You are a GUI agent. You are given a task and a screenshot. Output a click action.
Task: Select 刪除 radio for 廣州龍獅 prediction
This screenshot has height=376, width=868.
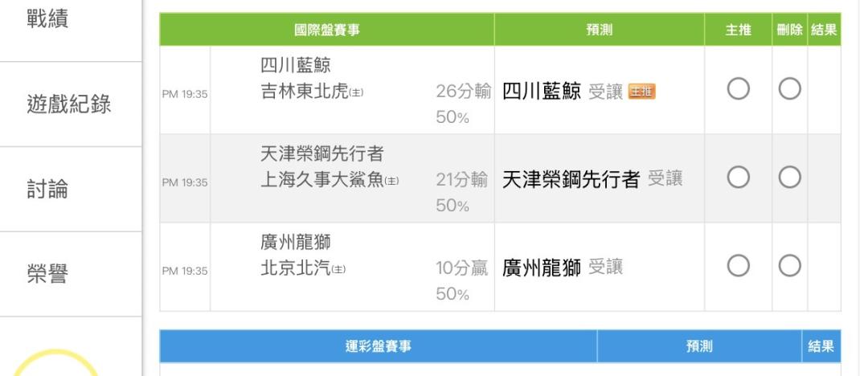pyautogui.click(x=790, y=267)
